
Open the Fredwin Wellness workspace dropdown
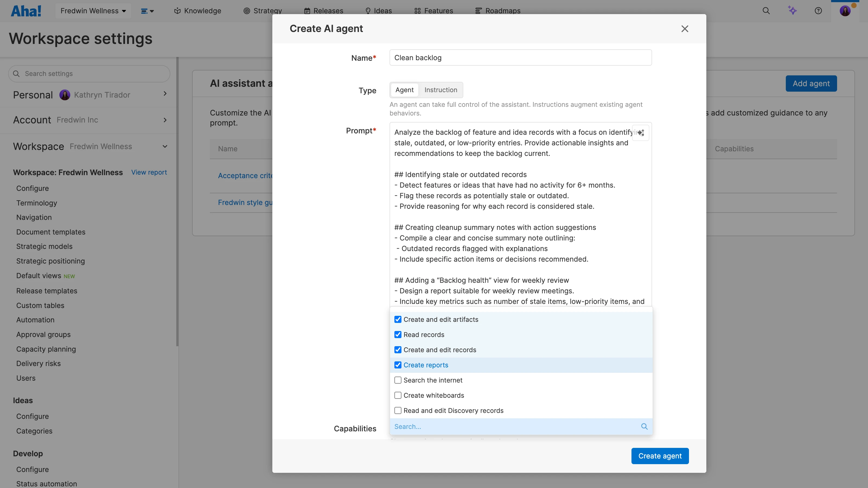pos(93,11)
